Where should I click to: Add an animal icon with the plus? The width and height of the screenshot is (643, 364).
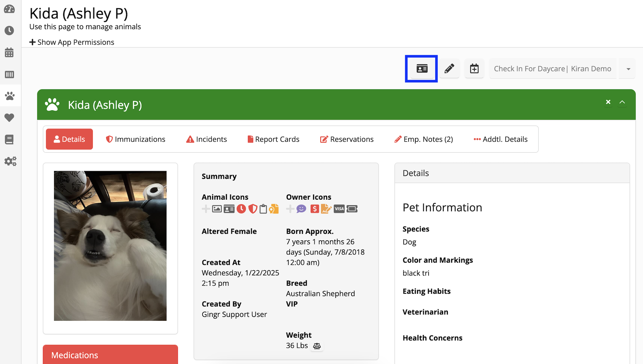pyautogui.click(x=206, y=209)
